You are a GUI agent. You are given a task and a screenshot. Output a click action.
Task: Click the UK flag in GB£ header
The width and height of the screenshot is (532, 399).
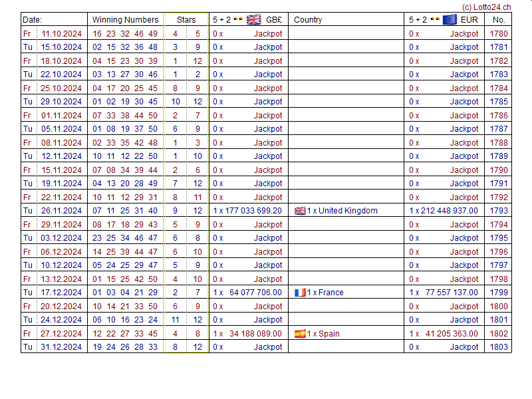click(253, 19)
